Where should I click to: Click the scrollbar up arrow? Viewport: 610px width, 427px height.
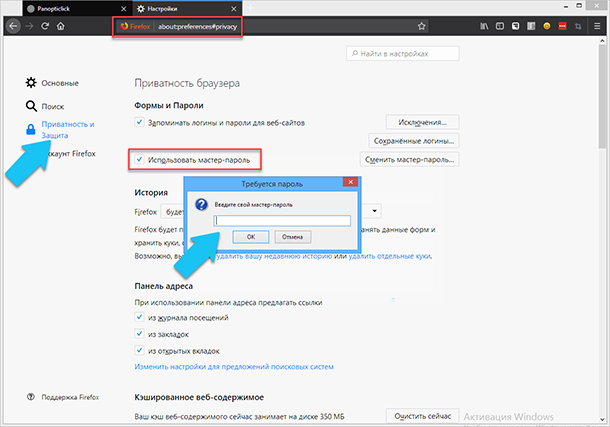[602, 40]
